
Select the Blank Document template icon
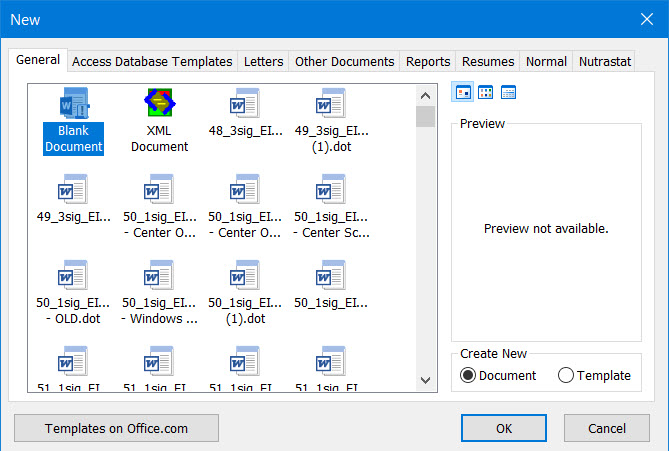(73, 103)
